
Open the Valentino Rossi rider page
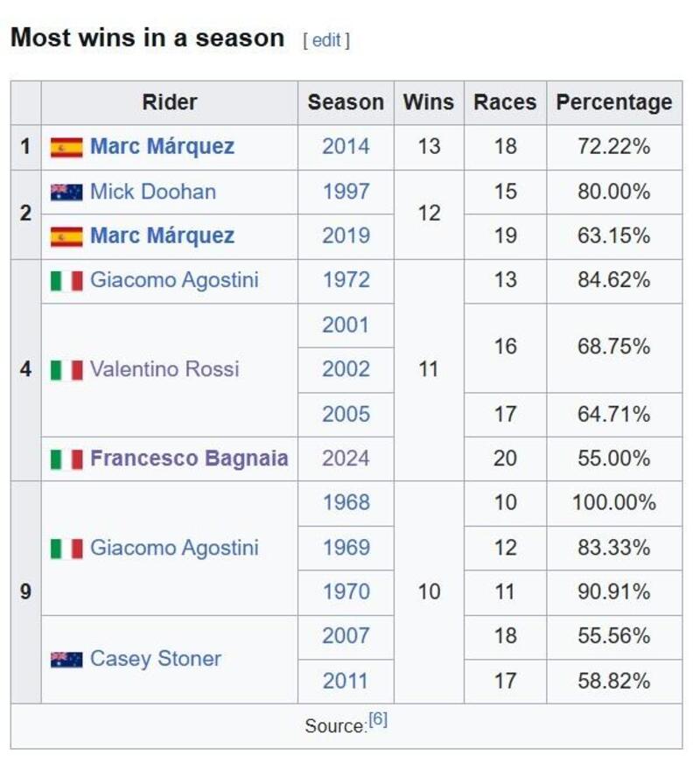[164, 369]
